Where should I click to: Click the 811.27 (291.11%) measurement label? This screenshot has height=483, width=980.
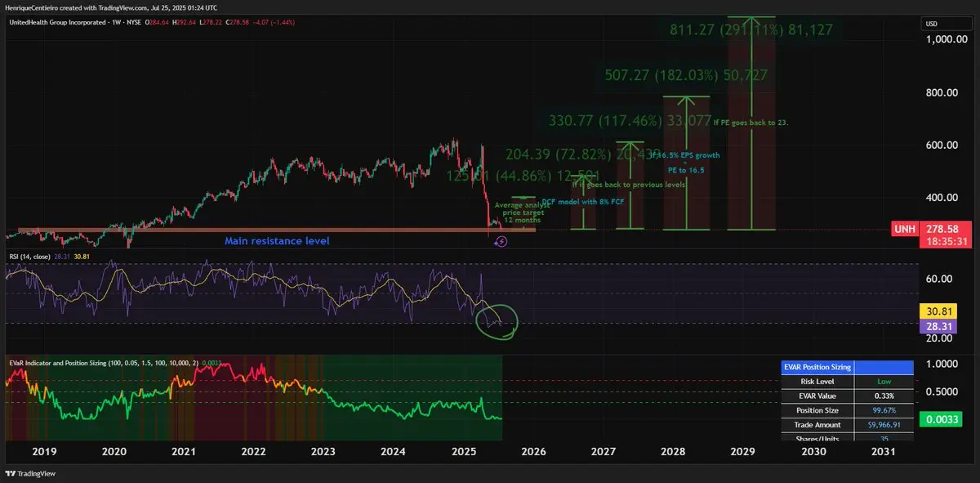coord(751,32)
